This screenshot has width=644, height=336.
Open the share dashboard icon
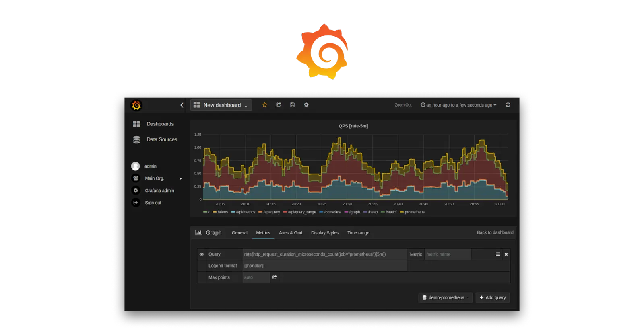pyautogui.click(x=279, y=105)
